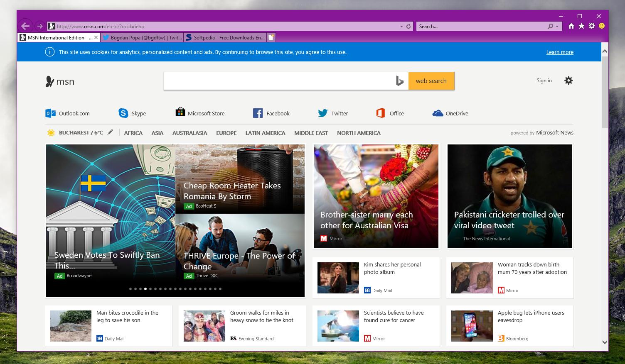Open the Microsoft Store shortcut
The width and height of the screenshot is (625, 364).
[200, 113]
